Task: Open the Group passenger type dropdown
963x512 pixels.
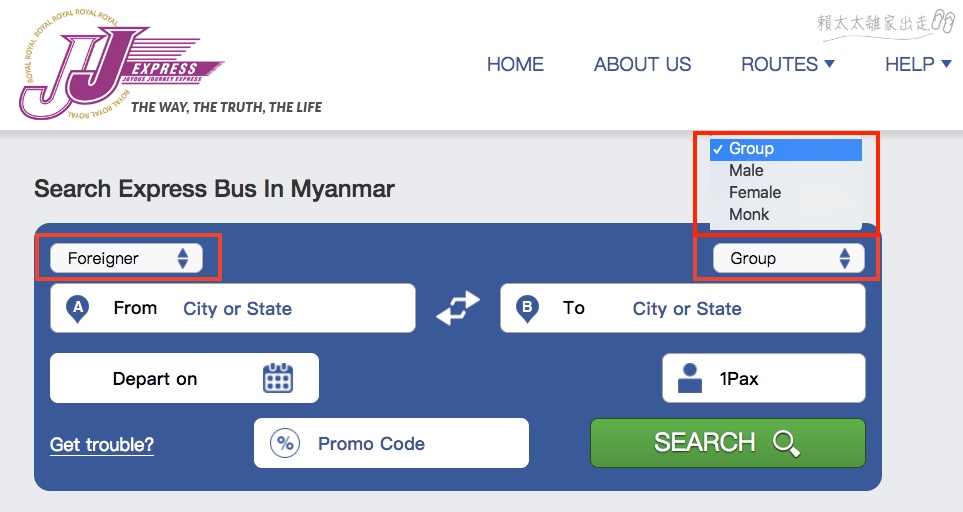Action: tap(789, 258)
